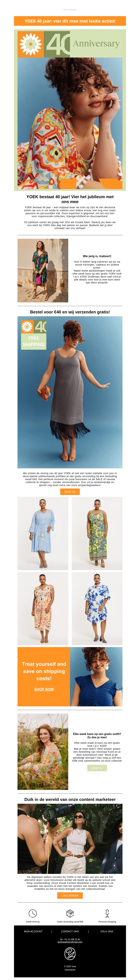Open the light blue dress product image
Screen dimensions: 140x980
click(43, 533)
